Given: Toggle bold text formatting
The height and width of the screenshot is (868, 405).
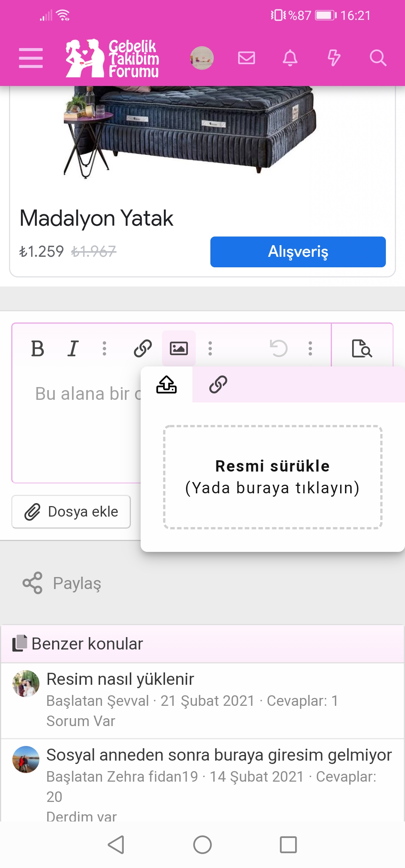Looking at the screenshot, I should (37, 348).
